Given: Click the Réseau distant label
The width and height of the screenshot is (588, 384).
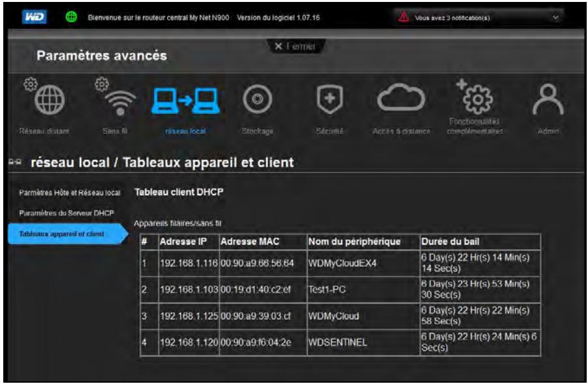Looking at the screenshot, I should click(44, 131).
